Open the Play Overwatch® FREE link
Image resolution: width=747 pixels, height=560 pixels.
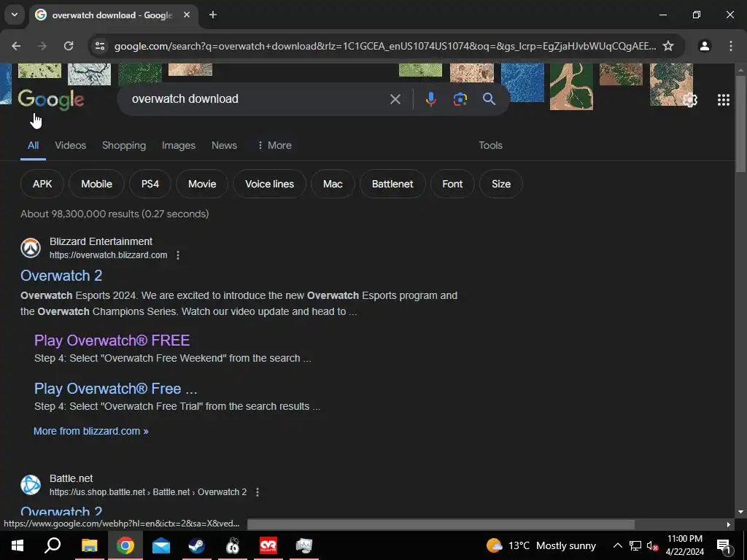point(112,341)
